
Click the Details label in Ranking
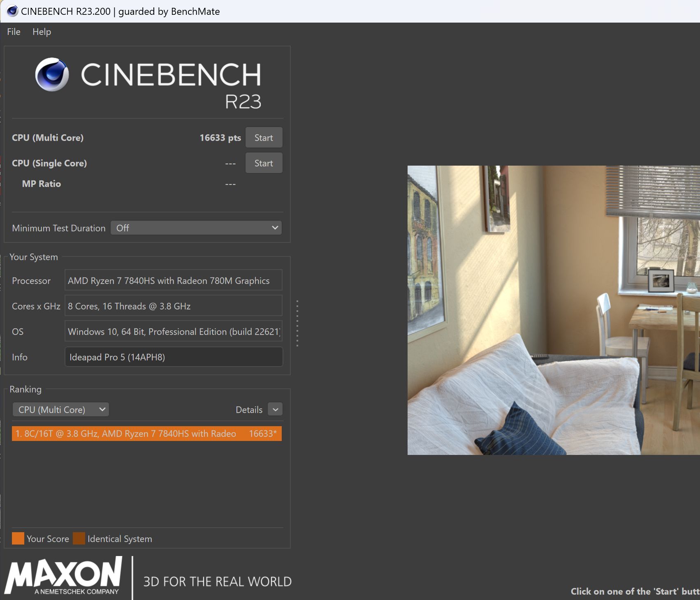pos(249,410)
